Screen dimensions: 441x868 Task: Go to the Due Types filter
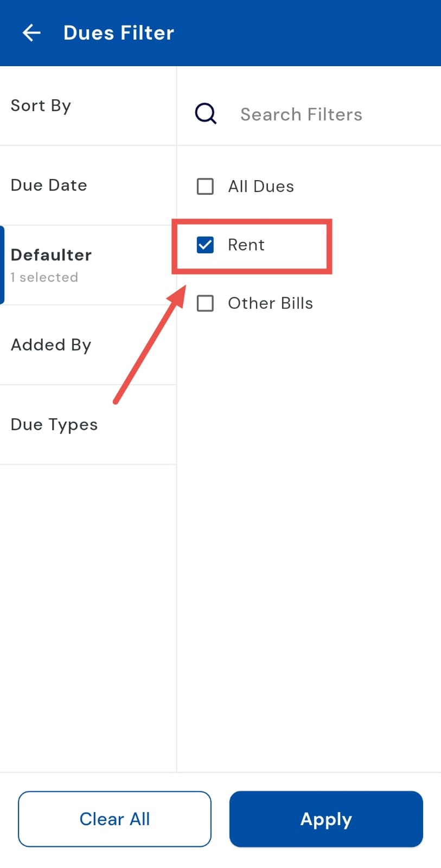pos(54,425)
